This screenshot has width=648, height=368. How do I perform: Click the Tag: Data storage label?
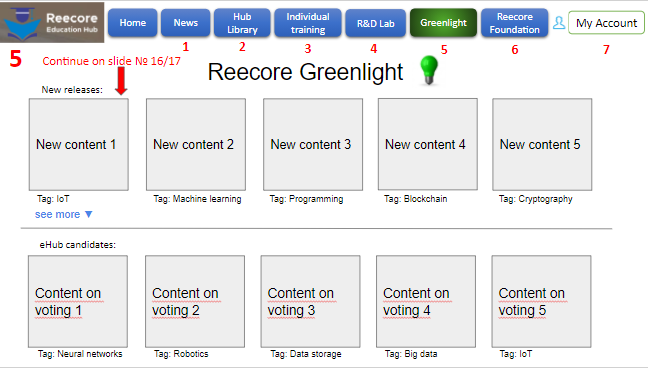coord(306,354)
